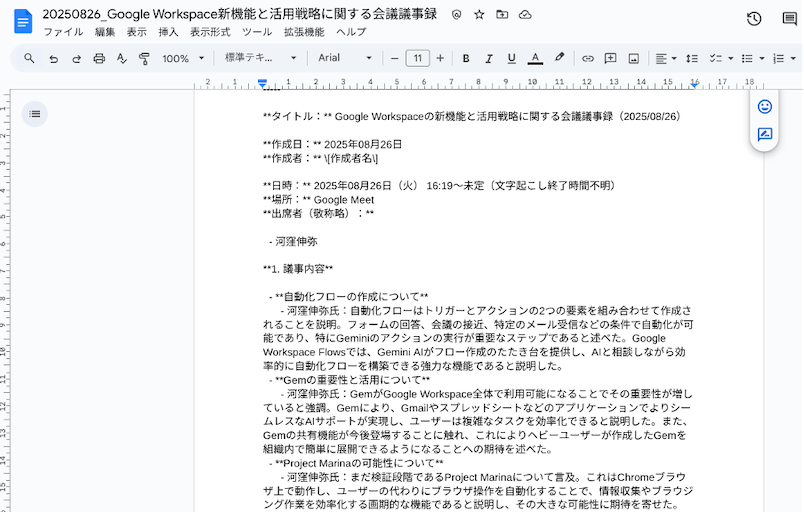
Task: Open checklist options arrow
Action: click(x=731, y=58)
